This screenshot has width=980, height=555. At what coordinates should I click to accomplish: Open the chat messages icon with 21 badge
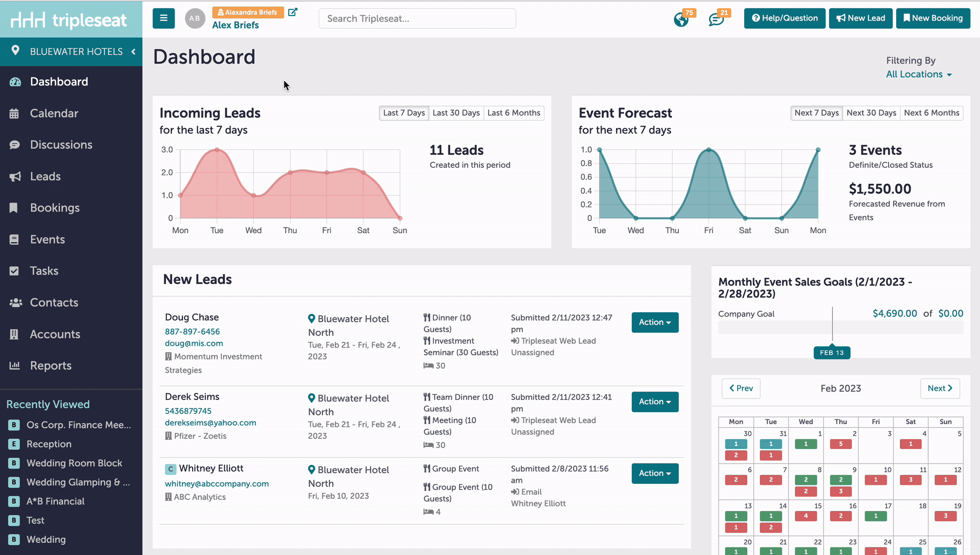716,20
